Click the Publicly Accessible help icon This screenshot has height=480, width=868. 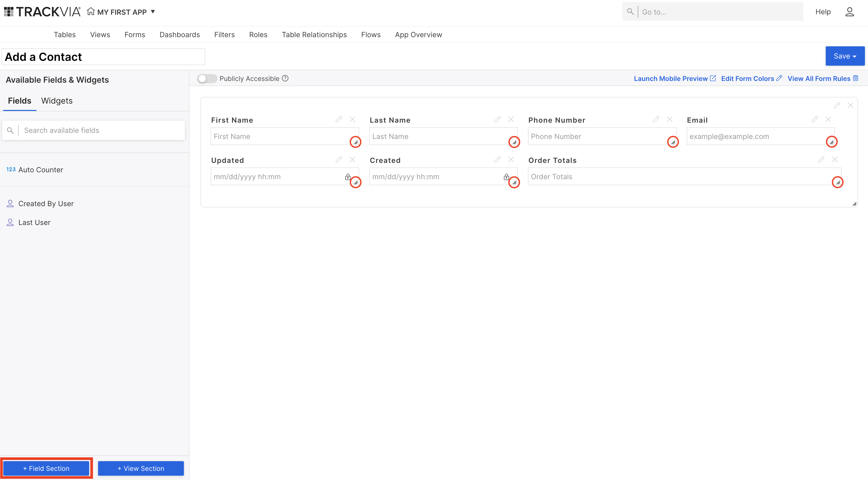click(x=285, y=78)
